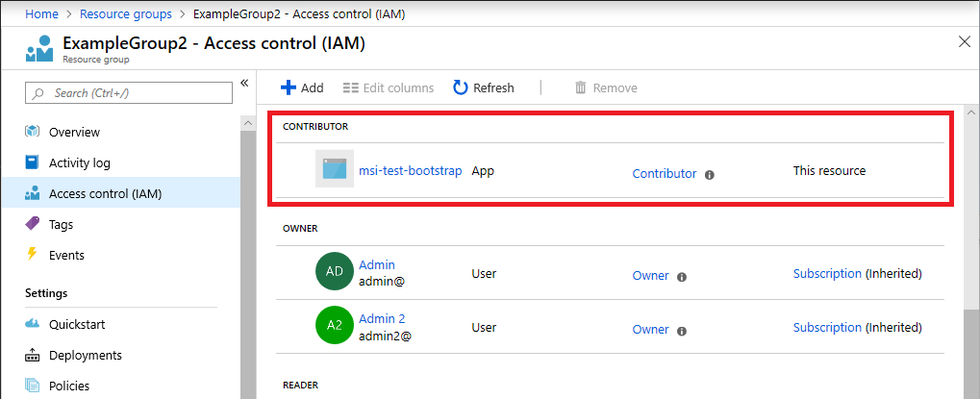Click the Subscription link for Admin
This screenshot has height=399, width=980.
tap(827, 273)
